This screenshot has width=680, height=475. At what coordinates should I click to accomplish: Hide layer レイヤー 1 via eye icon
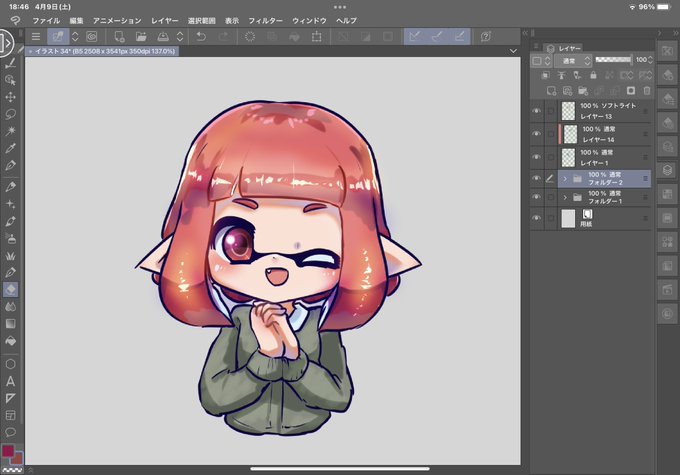point(536,157)
